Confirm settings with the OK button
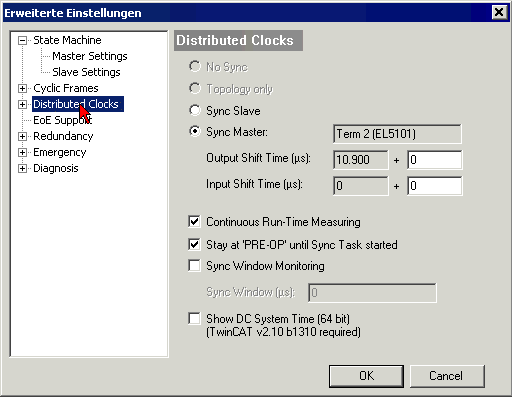The width and height of the screenshot is (512, 397). [366, 376]
